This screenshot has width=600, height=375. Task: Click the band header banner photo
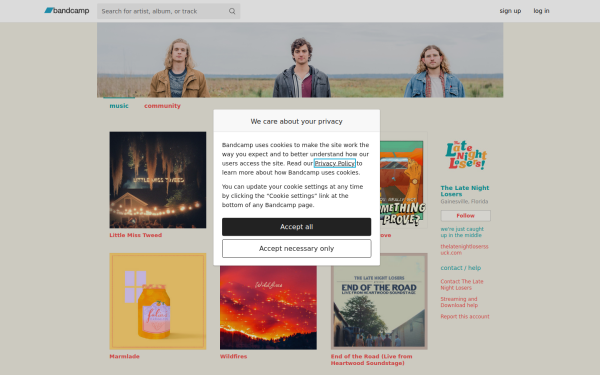(x=300, y=60)
